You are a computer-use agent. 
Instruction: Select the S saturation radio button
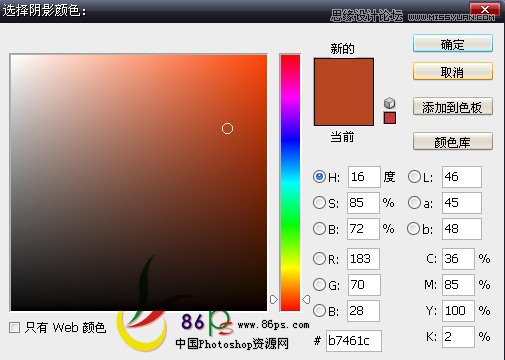(319, 203)
